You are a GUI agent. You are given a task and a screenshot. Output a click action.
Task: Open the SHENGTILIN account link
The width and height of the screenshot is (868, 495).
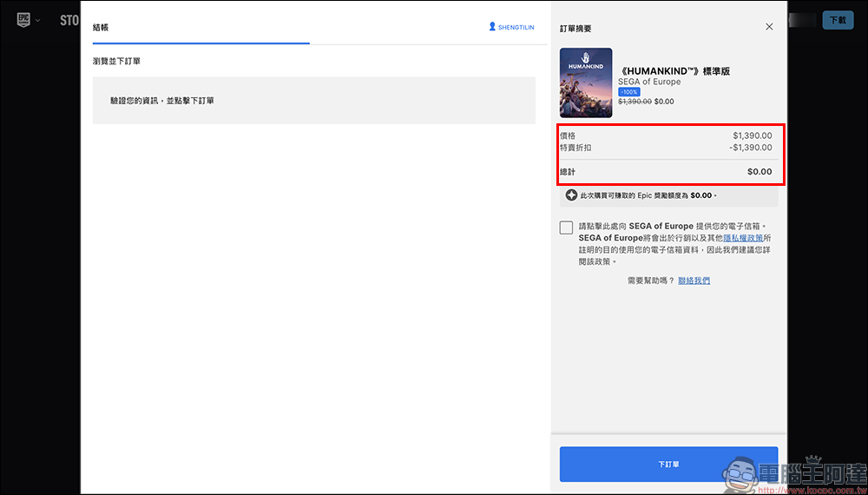(516, 27)
